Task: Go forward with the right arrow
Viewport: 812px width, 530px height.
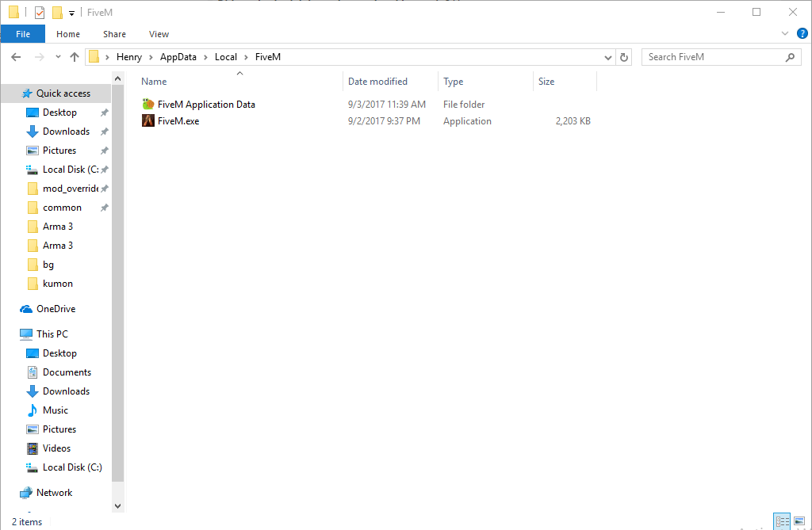Action: [x=40, y=57]
